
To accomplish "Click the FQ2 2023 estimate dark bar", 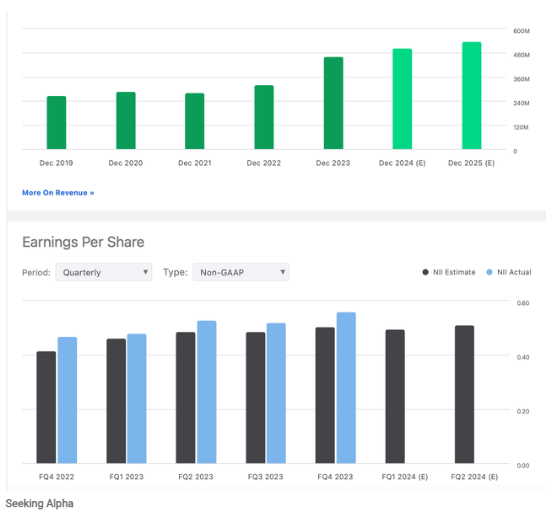I will [185, 398].
